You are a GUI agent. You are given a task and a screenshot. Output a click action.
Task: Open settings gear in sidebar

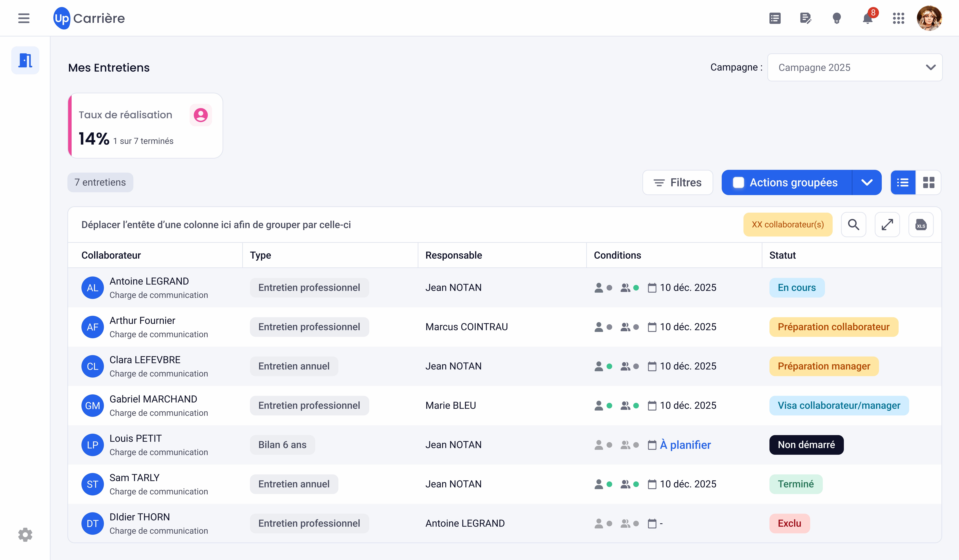pos(25,535)
